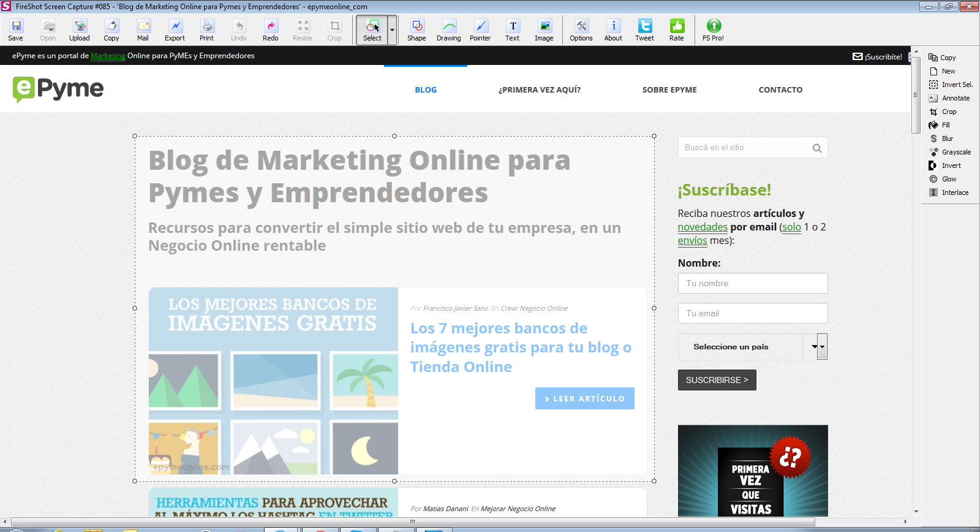The height and width of the screenshot is (532, 980).
Task: Click the site search magnifier icon
Action: [816, 148]
